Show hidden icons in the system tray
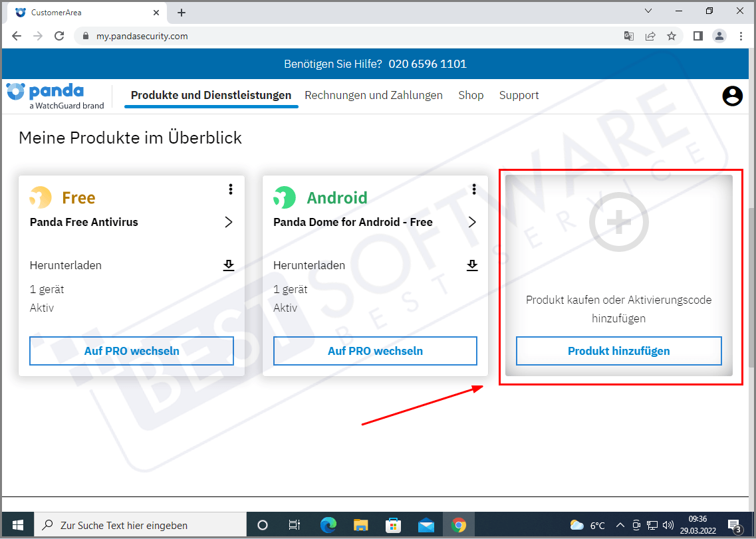The height and width of the screenshot is (539, 756). tap(620, 525)
